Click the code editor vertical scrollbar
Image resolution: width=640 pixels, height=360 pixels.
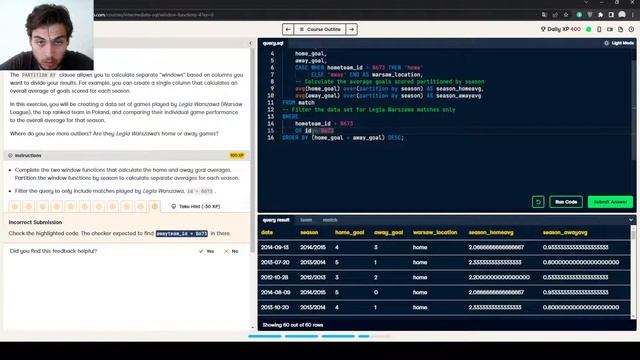tap(633, 110)
